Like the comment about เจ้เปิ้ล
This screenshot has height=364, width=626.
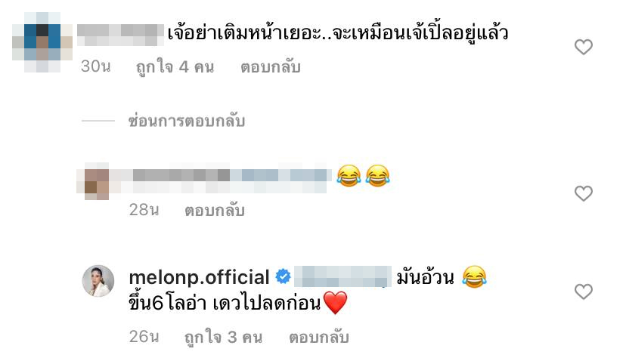583,47
